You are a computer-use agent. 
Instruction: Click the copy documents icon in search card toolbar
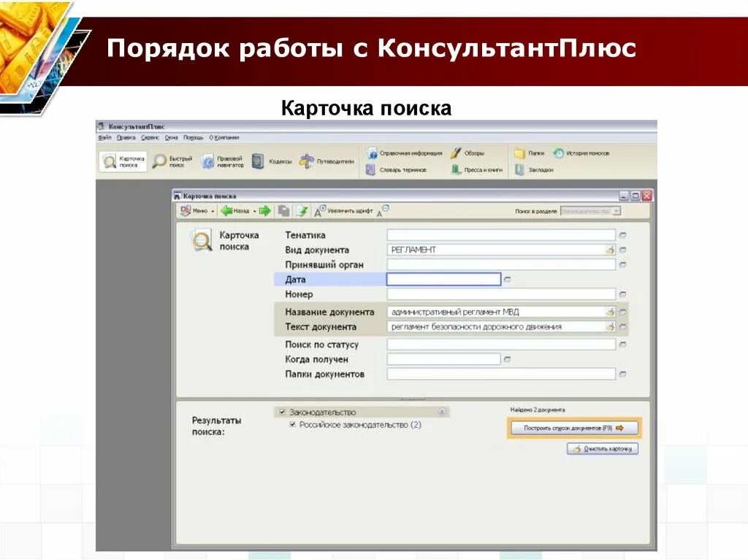pos(284,211)
